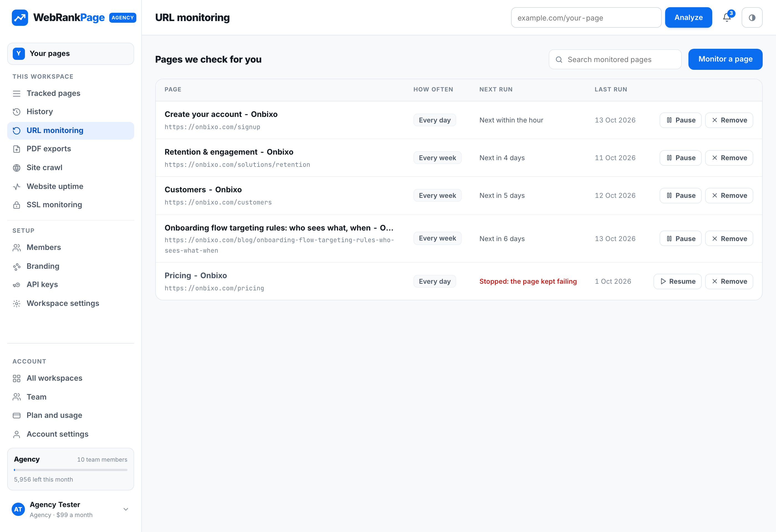Resume monitoring for Pricing - Onbixo
Screen dimensions: 776x532
point(677,281)
